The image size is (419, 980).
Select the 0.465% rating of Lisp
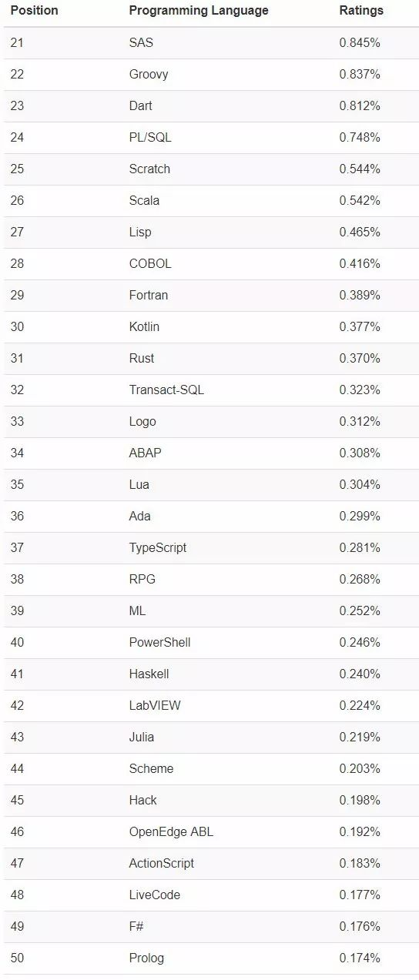pos(360,232)
